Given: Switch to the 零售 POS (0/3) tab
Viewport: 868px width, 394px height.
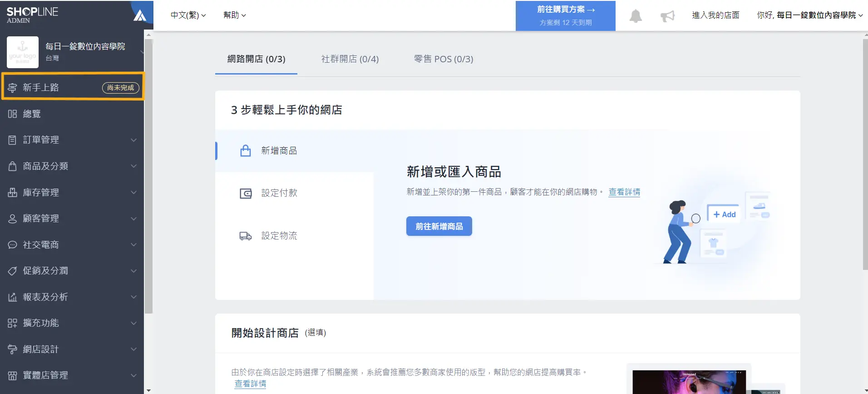Looking at the screenshot, I should coord(444,59).
